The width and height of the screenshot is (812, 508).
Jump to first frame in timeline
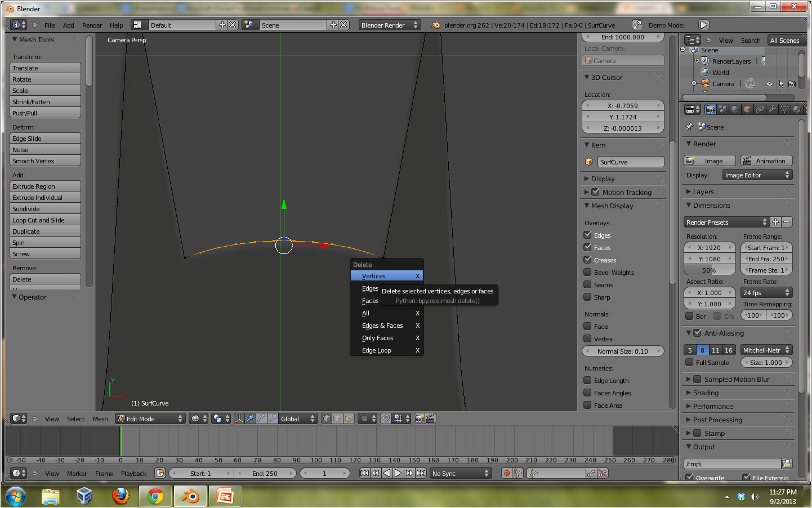[364, 473]
